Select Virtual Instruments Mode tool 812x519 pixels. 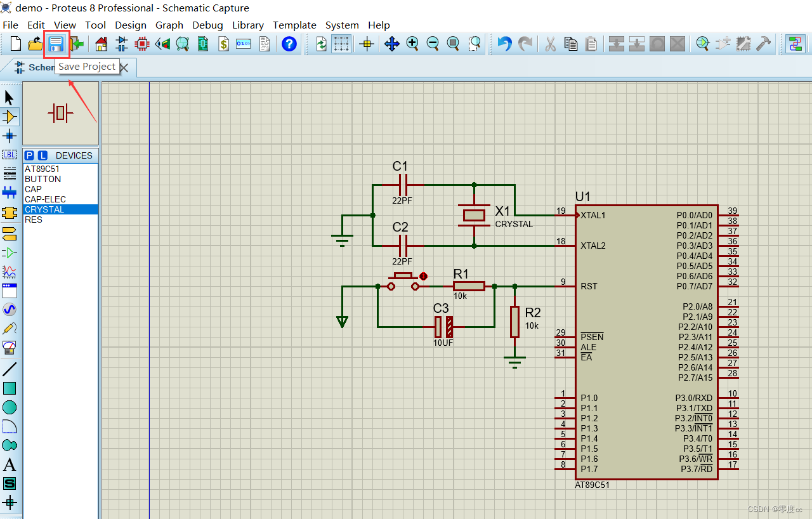click(x=10, y=348)
